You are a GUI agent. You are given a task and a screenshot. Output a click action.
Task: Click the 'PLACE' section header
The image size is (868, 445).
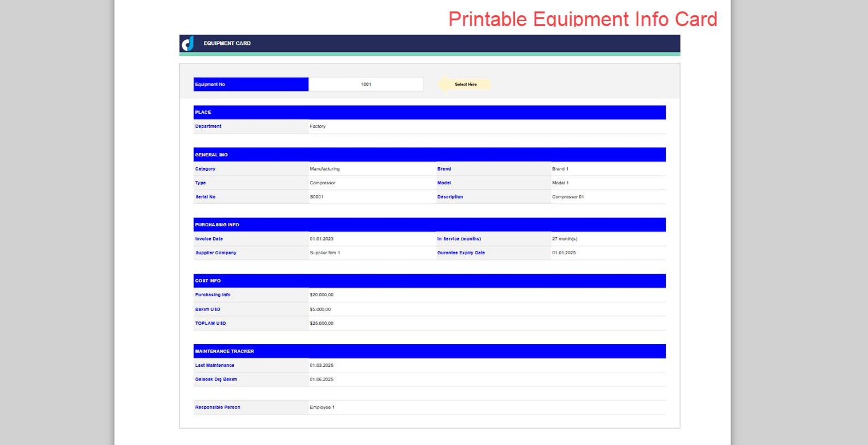[x=430, y=112]
